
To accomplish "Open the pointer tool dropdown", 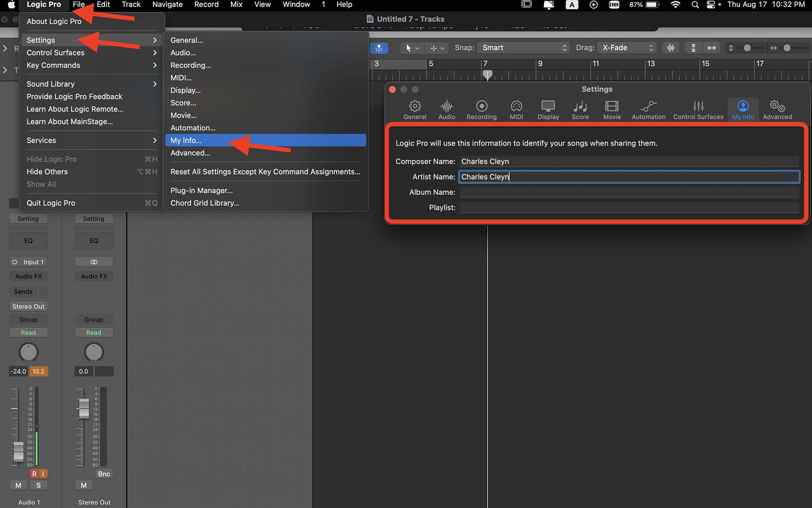I will pyautogui.click(x=412, y=48).
